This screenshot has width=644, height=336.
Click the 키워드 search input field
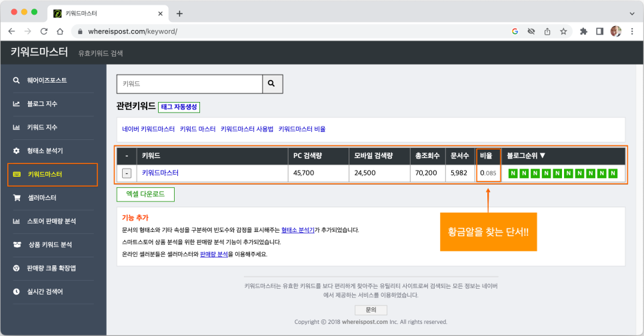pos(190,84)
